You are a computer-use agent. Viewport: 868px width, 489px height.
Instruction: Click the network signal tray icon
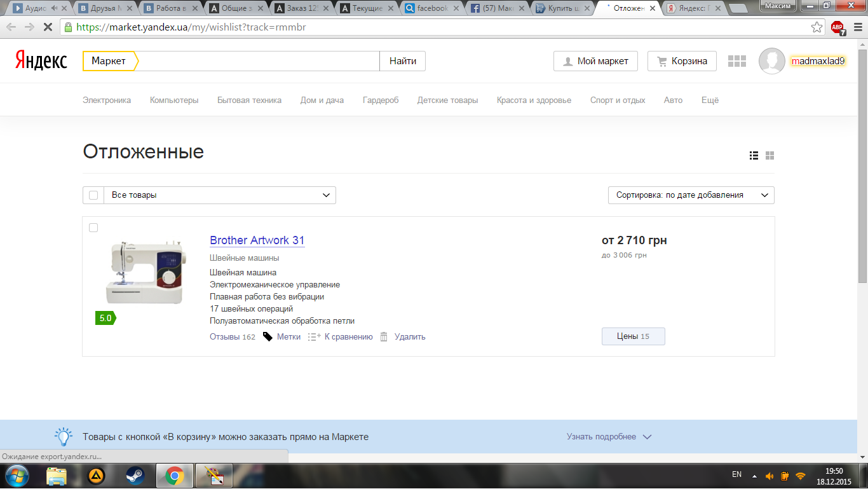tap(801, 476)
